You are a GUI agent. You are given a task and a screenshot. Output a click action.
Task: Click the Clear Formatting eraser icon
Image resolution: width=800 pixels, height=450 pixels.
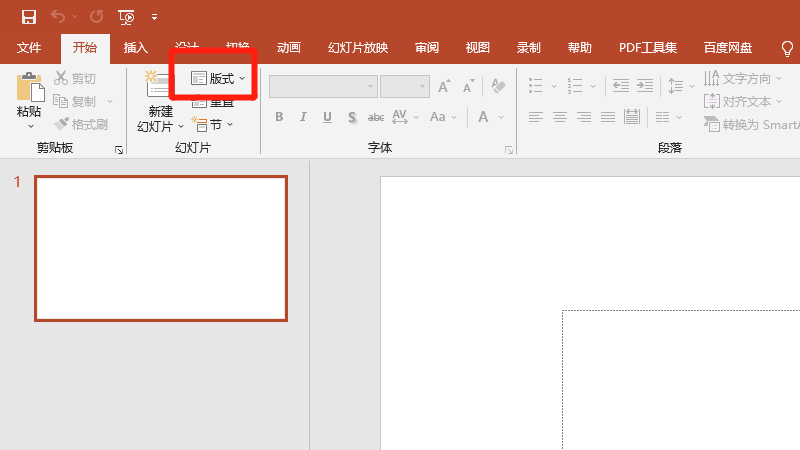(499, 87)
